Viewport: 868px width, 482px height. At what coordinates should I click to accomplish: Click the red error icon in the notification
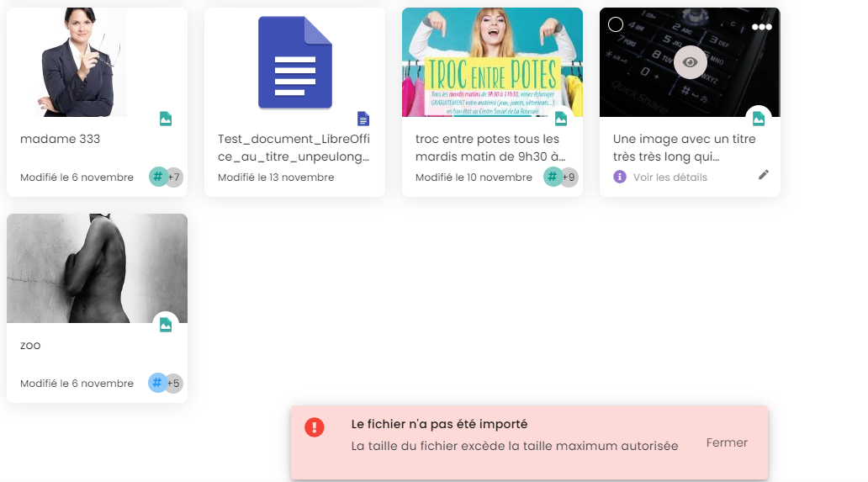pyautogui.click(x=315, y=427)
